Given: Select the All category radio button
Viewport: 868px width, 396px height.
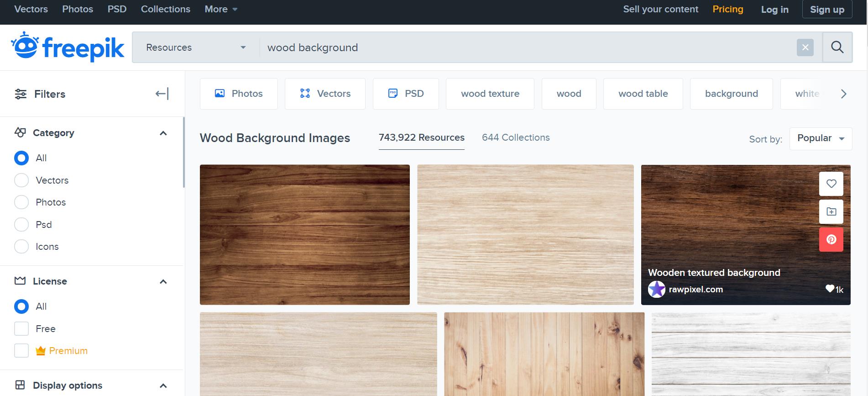Looking at the screenshot, I should coord(21,158).
